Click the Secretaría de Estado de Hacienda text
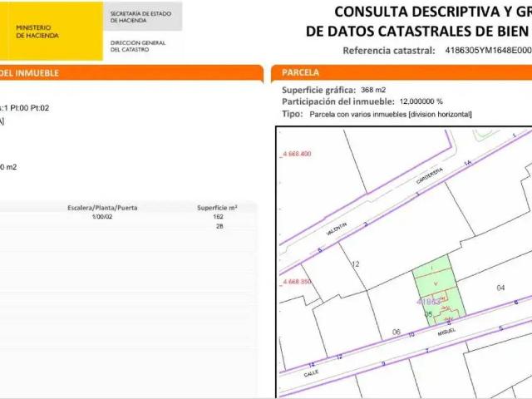532x399 pixels. pos(140,17)
